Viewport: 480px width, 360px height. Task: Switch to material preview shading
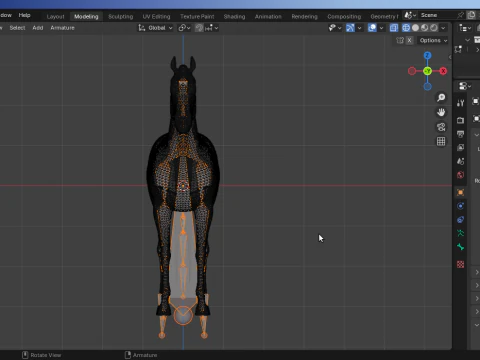click(424, 28)
